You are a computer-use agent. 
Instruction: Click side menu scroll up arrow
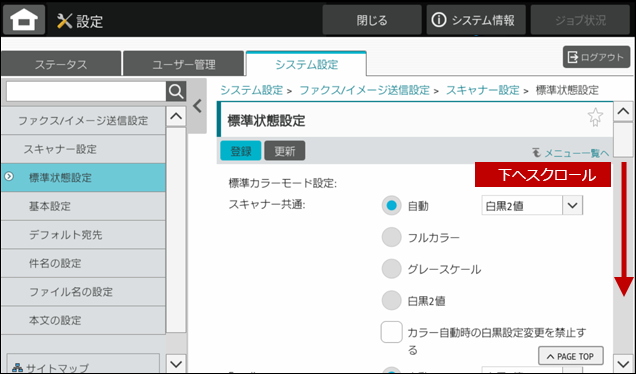[x=176, y=116]
